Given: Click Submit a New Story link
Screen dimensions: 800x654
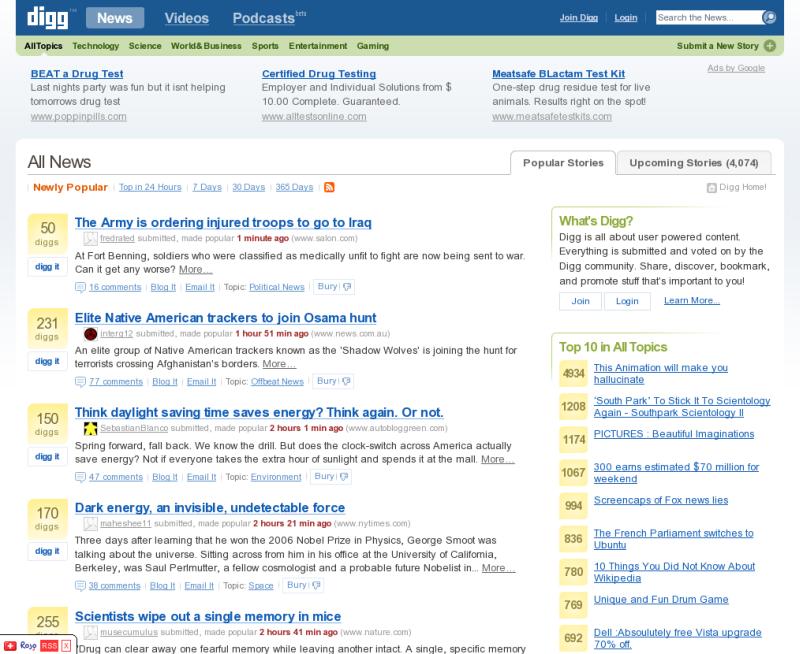Looking at the screenshot, I should pyautogui.click(x=717, y=46).
